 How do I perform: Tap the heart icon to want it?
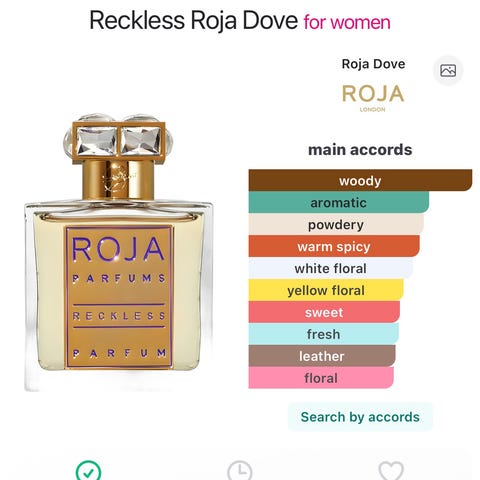tap(391, 471)
